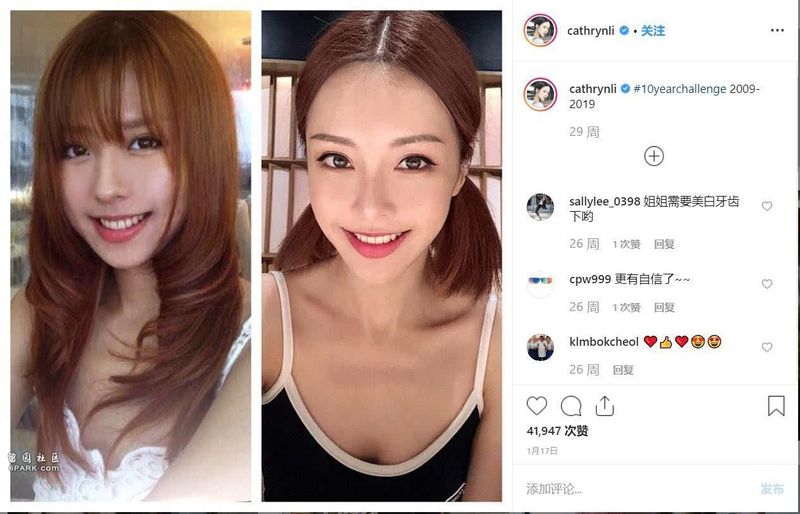Viewport: 800px width, 514px height.
Task: Share the post via the share icon
Action: point(605,406)
